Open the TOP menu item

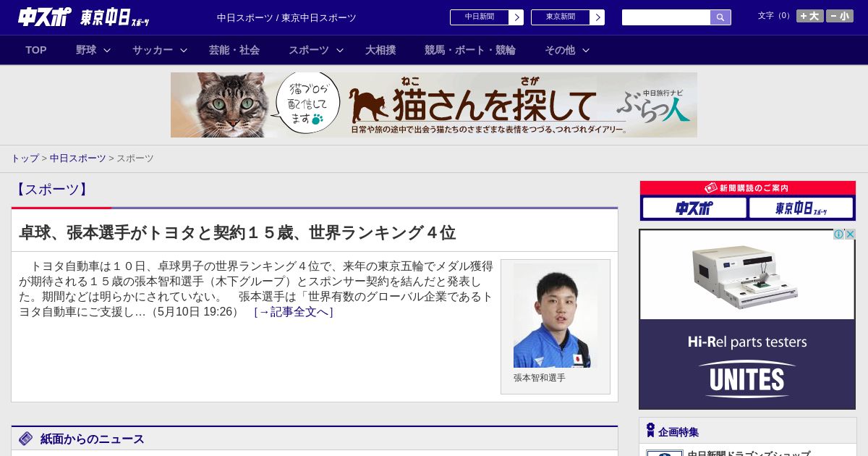36,50
